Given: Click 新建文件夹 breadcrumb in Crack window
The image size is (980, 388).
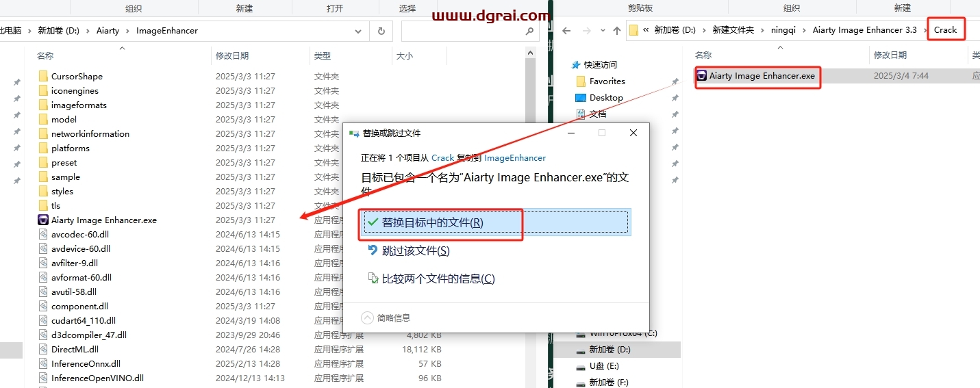Looking at the screenshot, I should click(x=733, y=30).
